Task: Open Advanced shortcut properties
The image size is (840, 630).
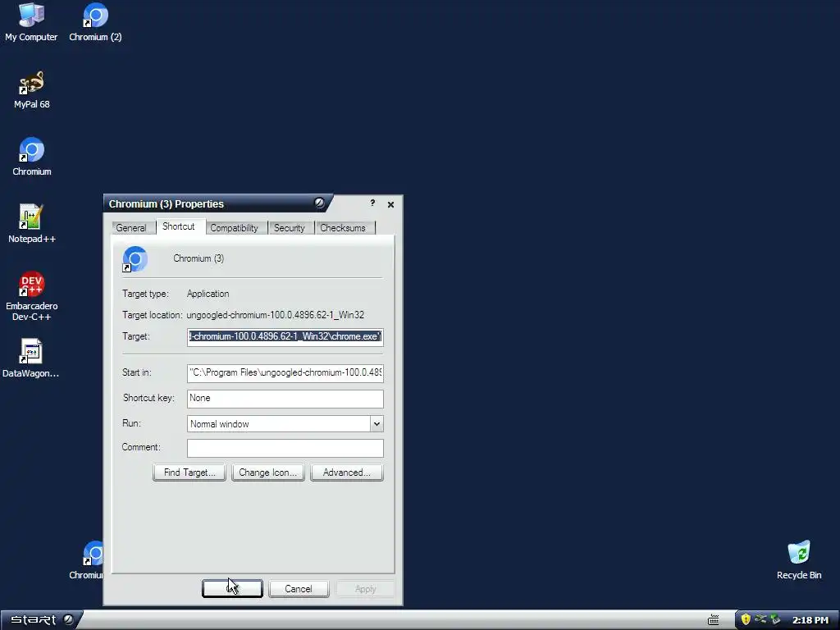Action: [x=347, y=472]
